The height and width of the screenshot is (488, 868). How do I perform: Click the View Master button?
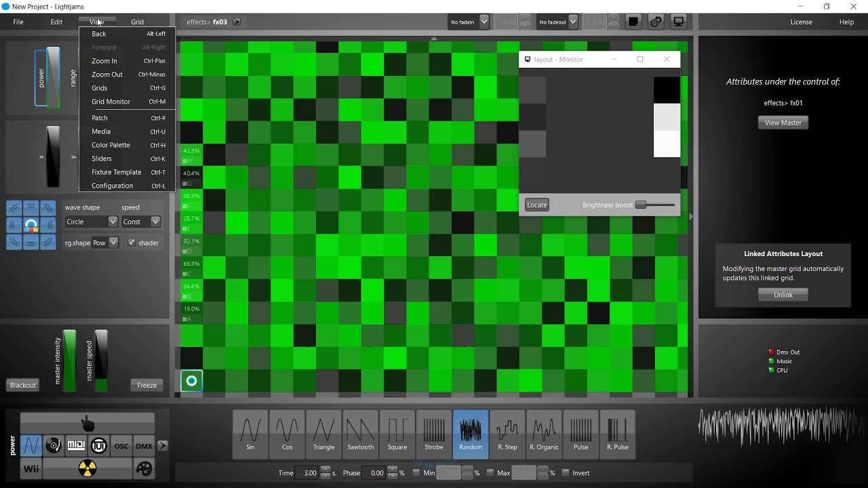click(x=783, y=123)
